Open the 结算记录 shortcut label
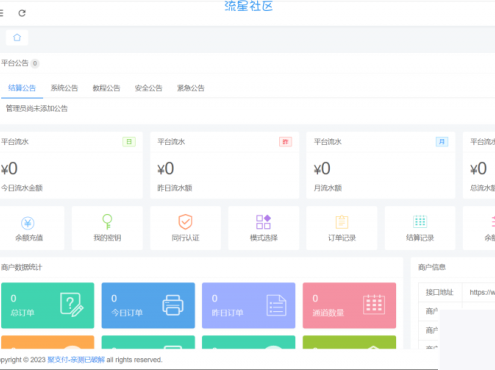This screenshot has width=495, height=370. pos(420,238)
